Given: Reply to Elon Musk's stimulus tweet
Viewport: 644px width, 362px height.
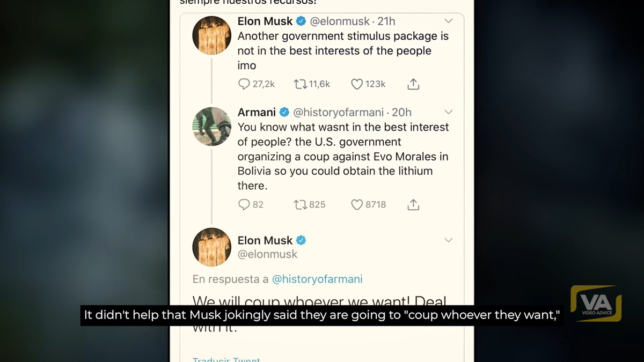Looking at the screenshot, I should coord(244,84).
